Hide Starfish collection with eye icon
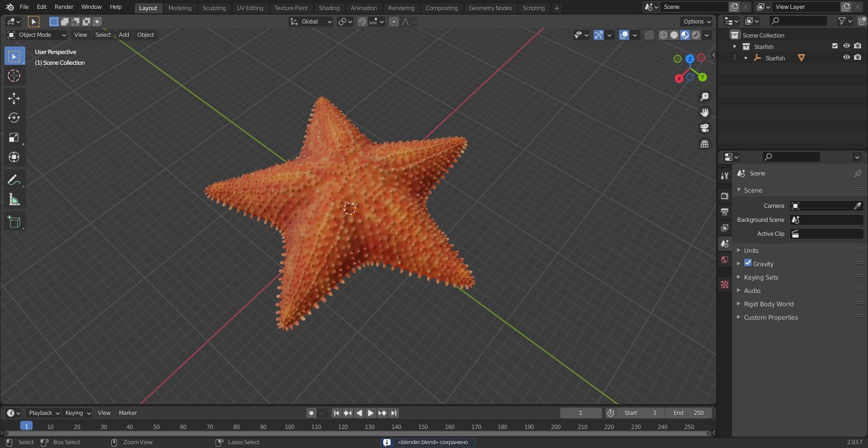Screen dimensions: 868x448 [846, 46]
